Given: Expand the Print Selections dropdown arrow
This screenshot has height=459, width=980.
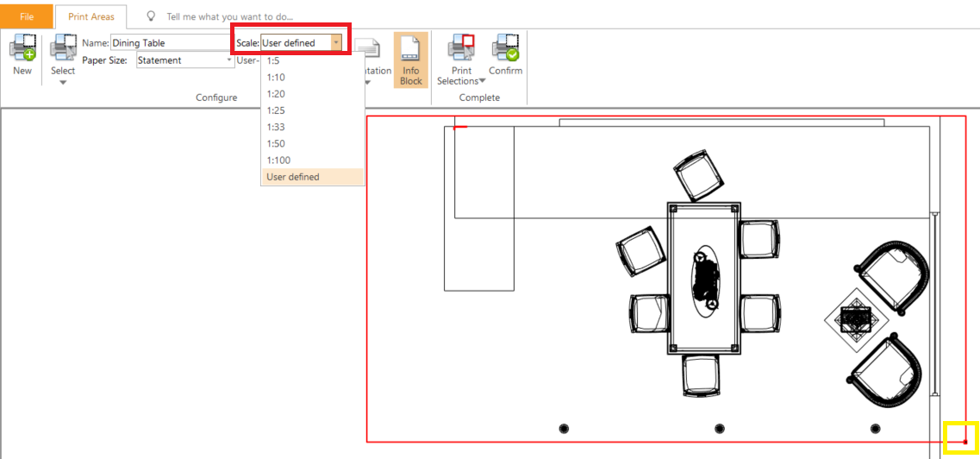Looking at the screenshot, I should [482, 81].
